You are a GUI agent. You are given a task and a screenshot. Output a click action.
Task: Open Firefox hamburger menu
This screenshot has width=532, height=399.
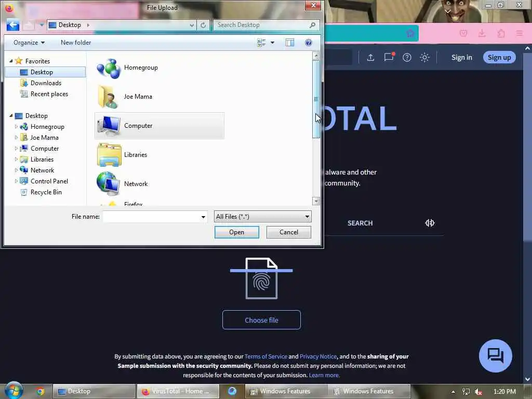click(519, 33)
